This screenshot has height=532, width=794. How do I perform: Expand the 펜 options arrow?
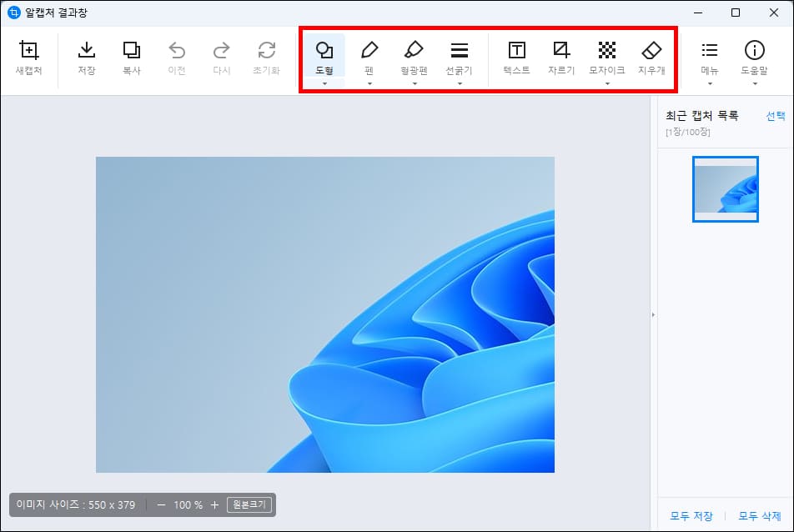point(369,84)
